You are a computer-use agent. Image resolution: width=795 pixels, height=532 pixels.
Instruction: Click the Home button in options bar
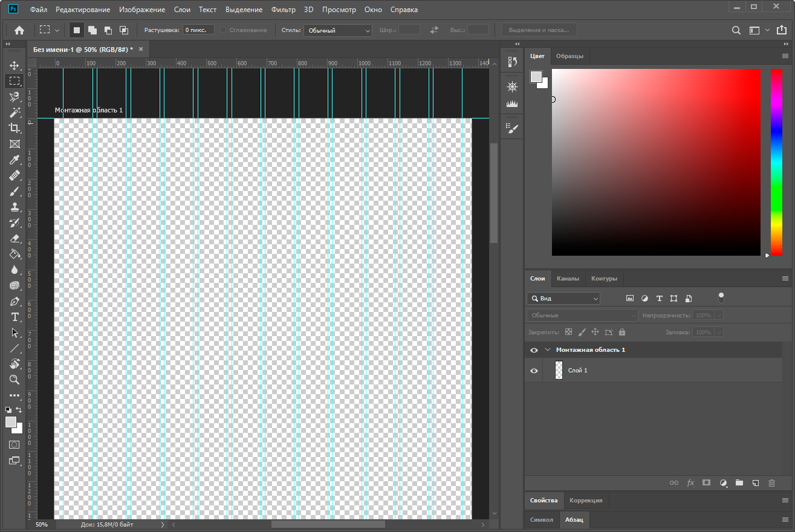[19, 30]
